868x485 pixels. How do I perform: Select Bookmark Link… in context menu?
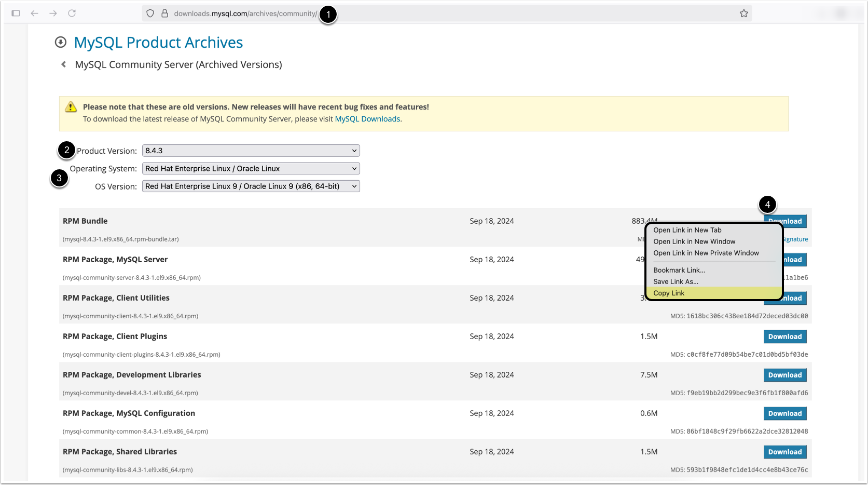coord(679,270)
